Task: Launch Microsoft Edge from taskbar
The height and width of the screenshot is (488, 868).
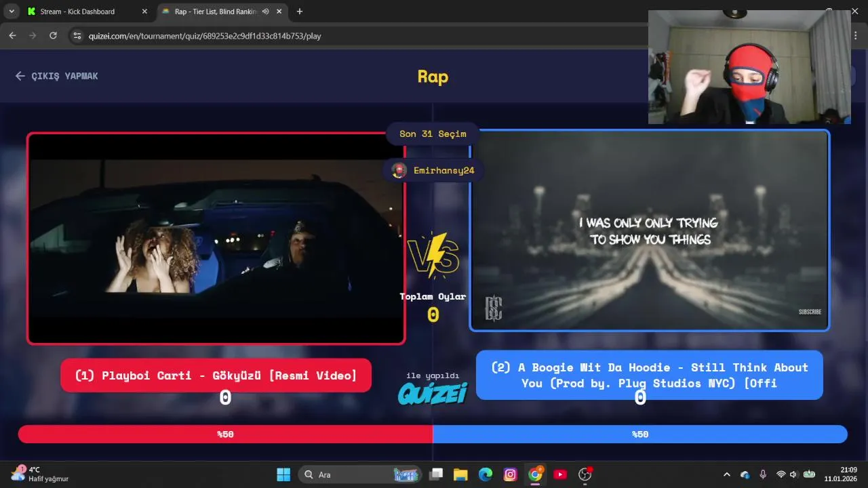Action: pyautogui.click(x=486, y=474)
